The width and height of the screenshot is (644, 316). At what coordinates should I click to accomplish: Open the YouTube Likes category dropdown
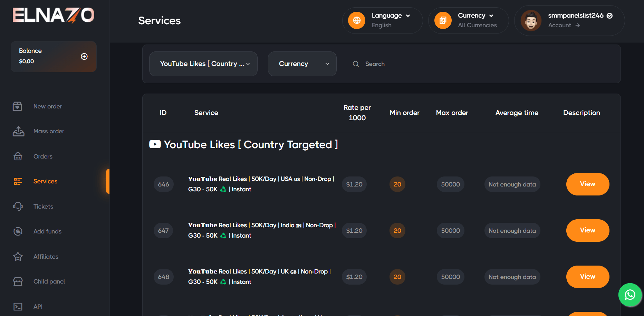203,64
